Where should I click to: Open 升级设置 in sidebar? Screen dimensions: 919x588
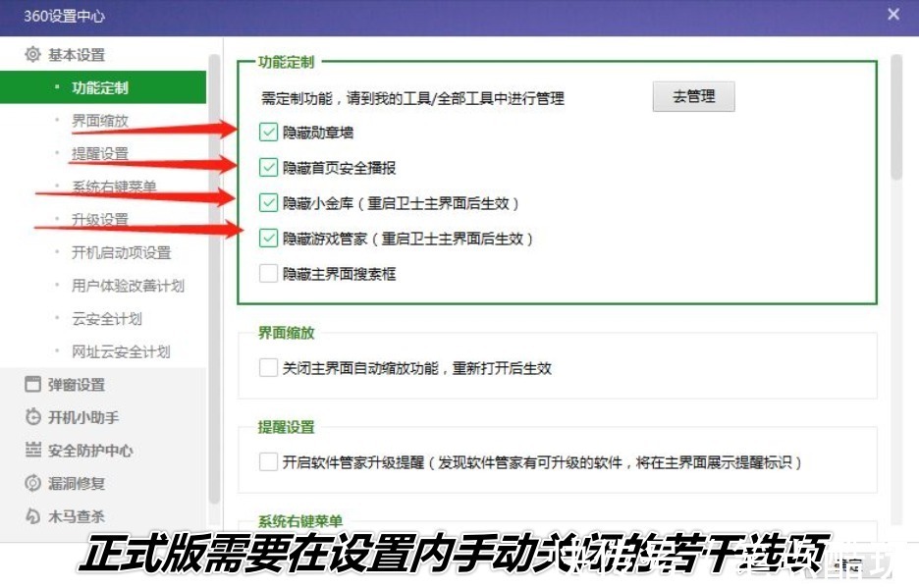point(99,219)
